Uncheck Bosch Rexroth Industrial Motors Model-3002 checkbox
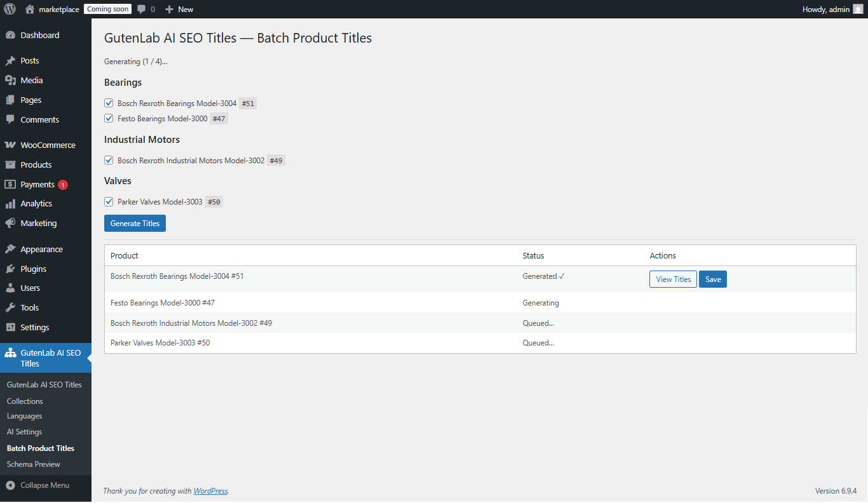The width and height of the screenshot is (868, 503). 109,160
